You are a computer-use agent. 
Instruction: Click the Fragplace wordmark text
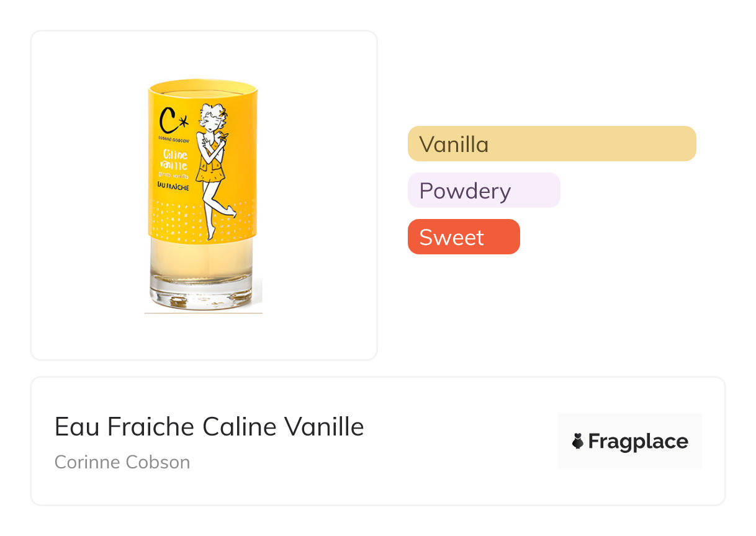pos(638,441)
